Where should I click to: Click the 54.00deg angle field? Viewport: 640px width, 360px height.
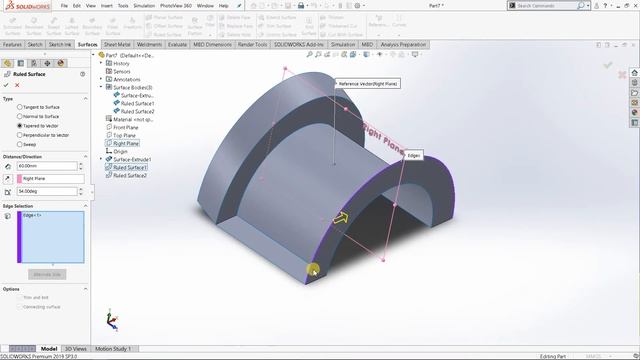tap(47, 191)
